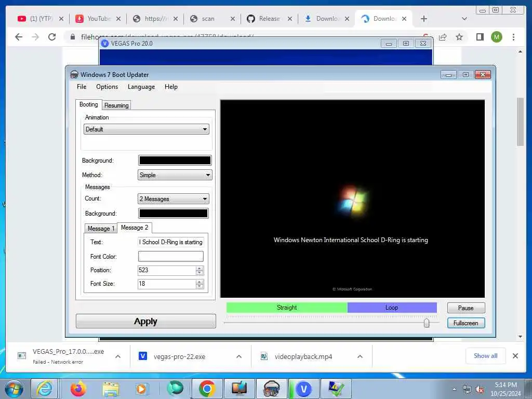Select the Booting tab

(88, 104)
